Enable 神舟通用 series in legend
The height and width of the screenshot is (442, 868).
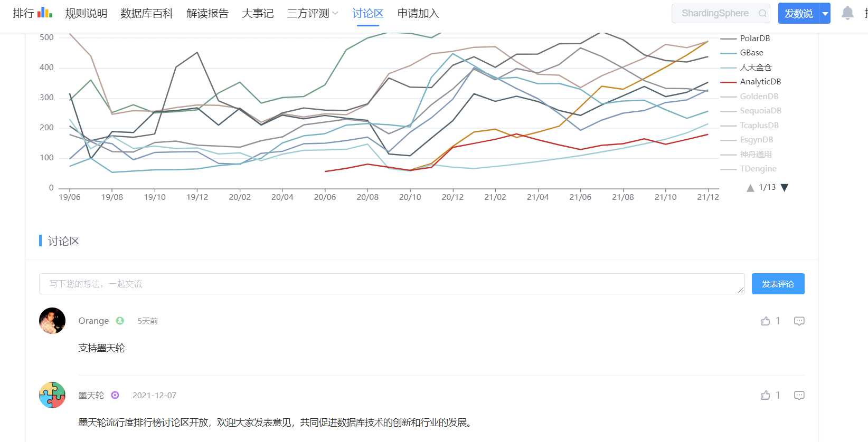[x=746, y=155]
